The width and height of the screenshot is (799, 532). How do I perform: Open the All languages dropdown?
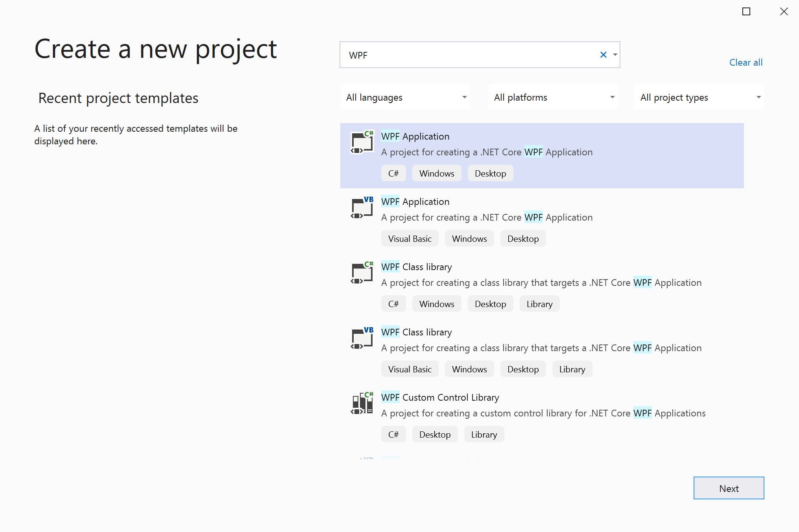(404, 97)
